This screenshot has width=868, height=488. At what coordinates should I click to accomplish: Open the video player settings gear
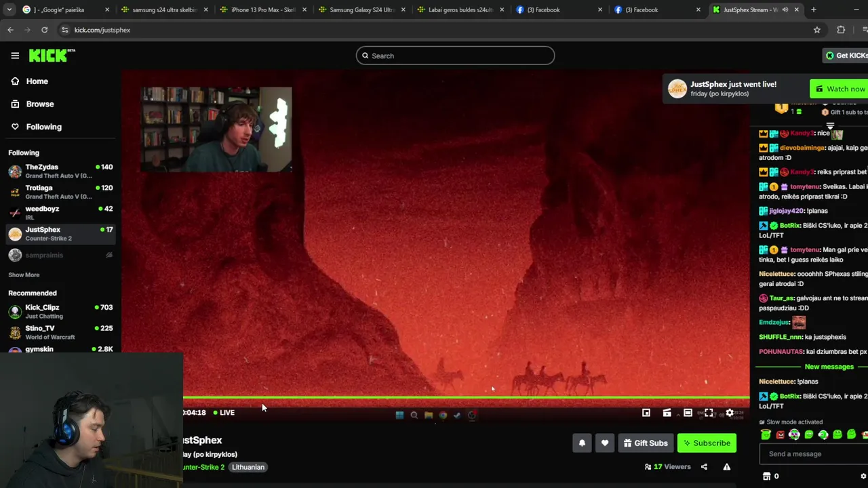730,413
